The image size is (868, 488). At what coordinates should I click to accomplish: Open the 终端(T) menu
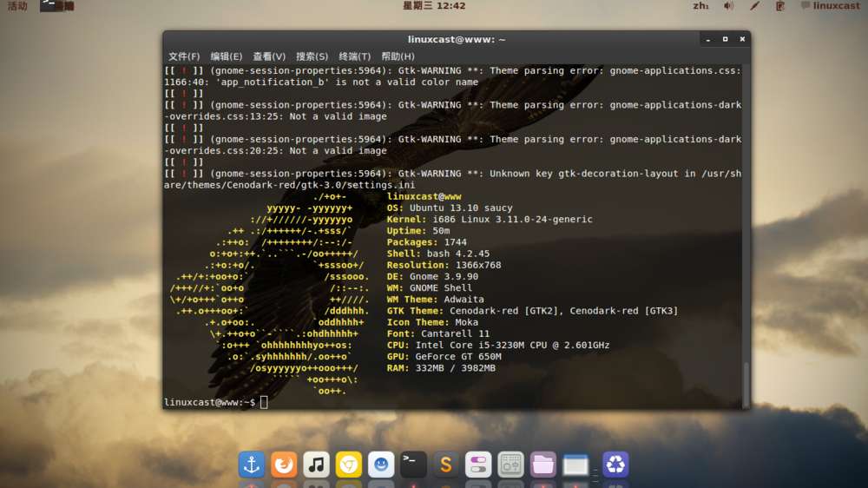[x=354, y=56]
